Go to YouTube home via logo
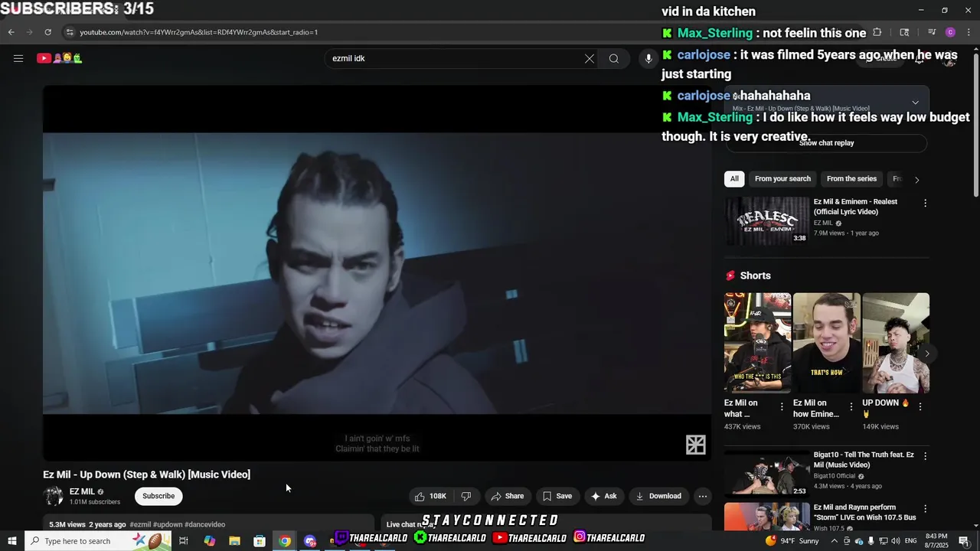The image size is (980, 551). tap(59, 58)
